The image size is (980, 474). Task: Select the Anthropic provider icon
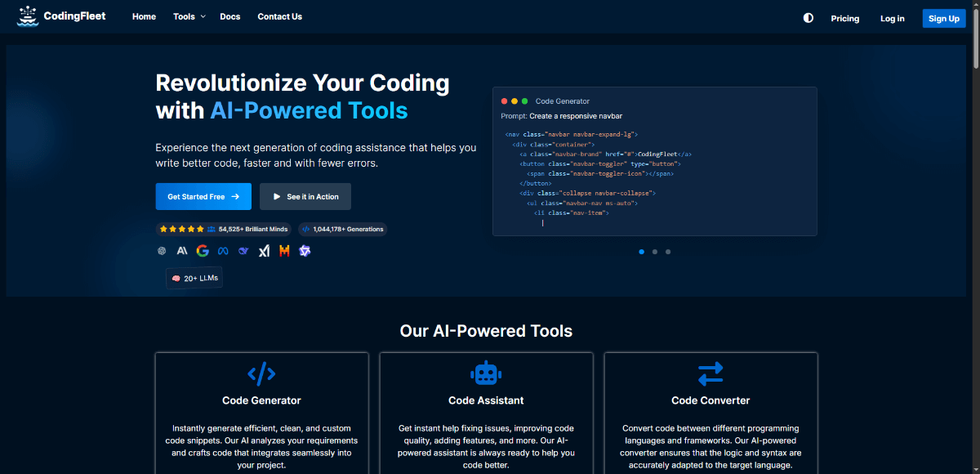pos(181,250)
